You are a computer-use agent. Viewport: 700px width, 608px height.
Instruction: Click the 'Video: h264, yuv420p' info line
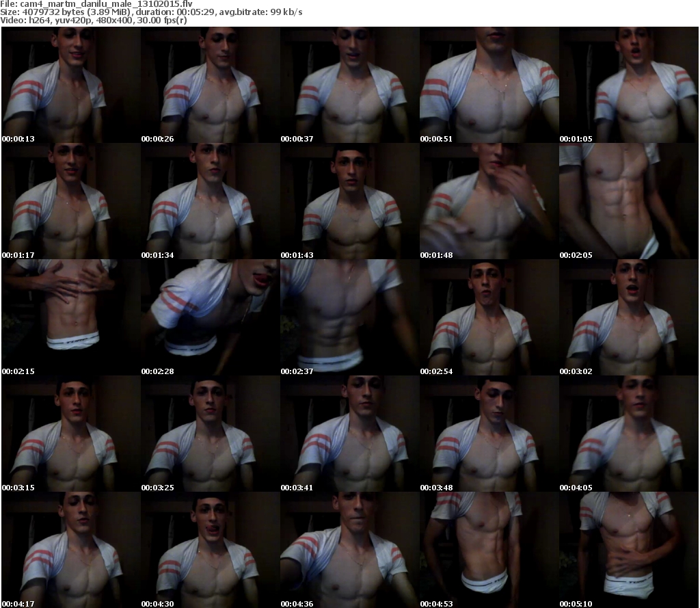point(94,20)
